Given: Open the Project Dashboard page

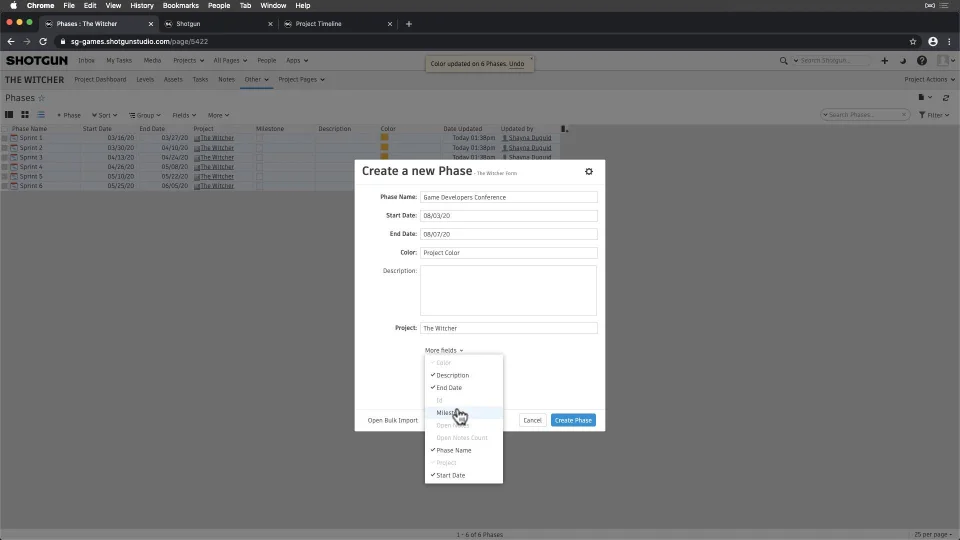Looking at the screenshot, I should (x=100, y=80).
